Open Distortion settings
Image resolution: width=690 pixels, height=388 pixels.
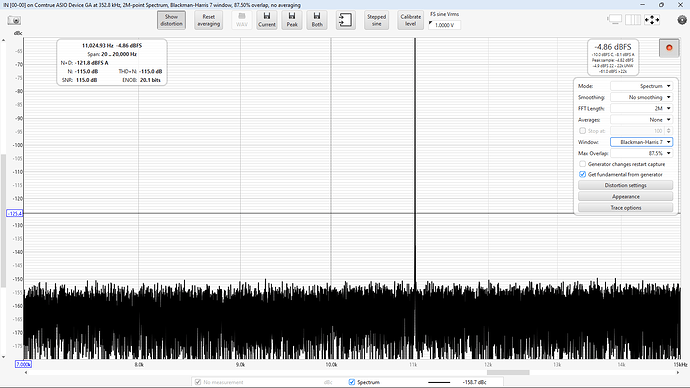click(x=625, y=185)
